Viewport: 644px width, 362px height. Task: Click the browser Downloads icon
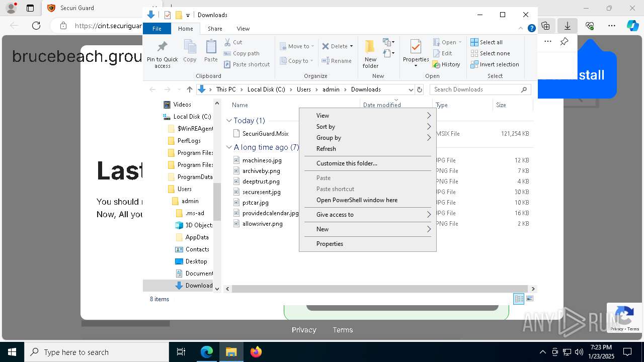568,25
